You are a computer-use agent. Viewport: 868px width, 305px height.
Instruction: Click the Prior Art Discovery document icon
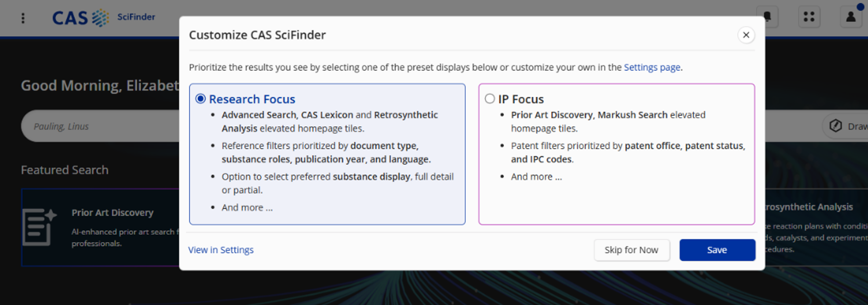(x=39, y=227)
